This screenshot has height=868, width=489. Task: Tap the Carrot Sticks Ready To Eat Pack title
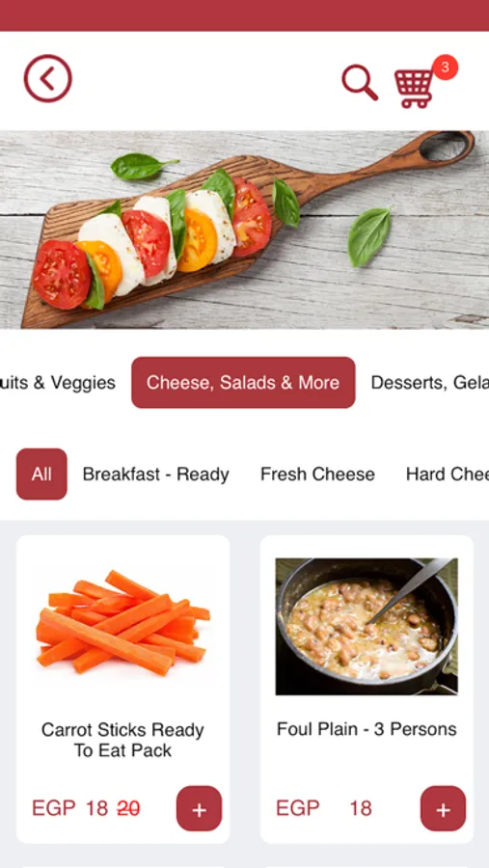[122, 740]
